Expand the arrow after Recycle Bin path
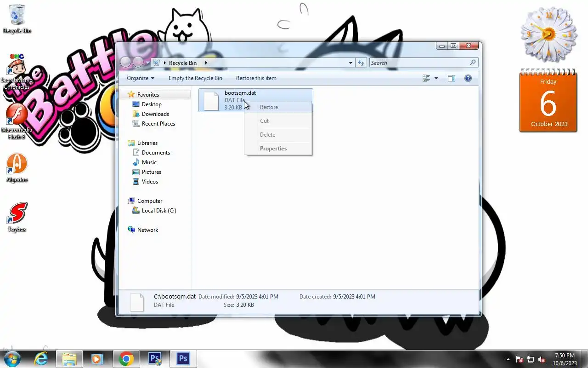 pos(206,63)
